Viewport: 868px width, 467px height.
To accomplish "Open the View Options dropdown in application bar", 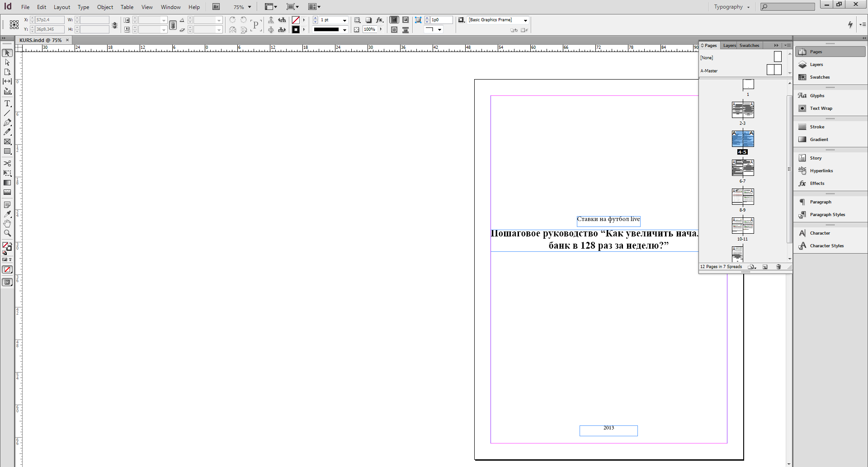I will click(270, 7).
